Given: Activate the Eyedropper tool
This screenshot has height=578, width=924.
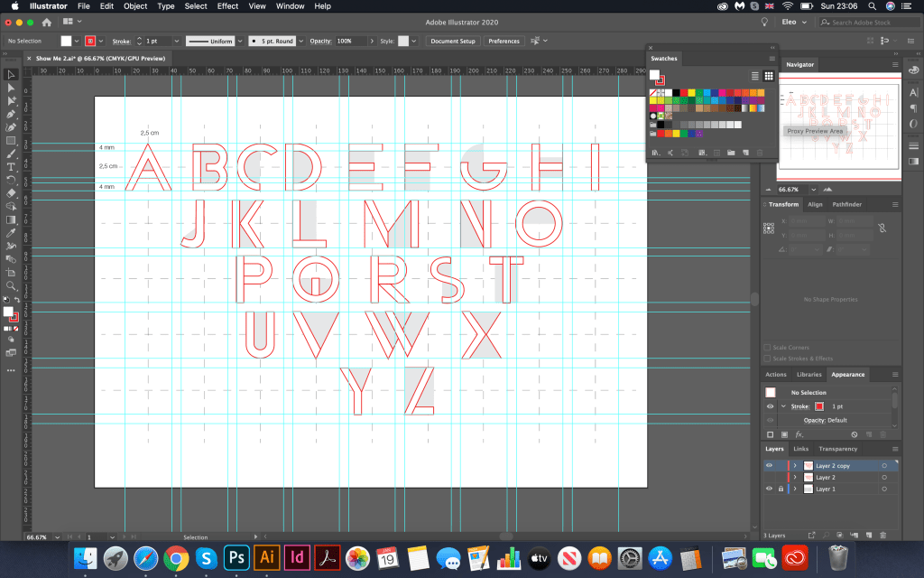Looking at the screenshot, I should pos(12,233).
